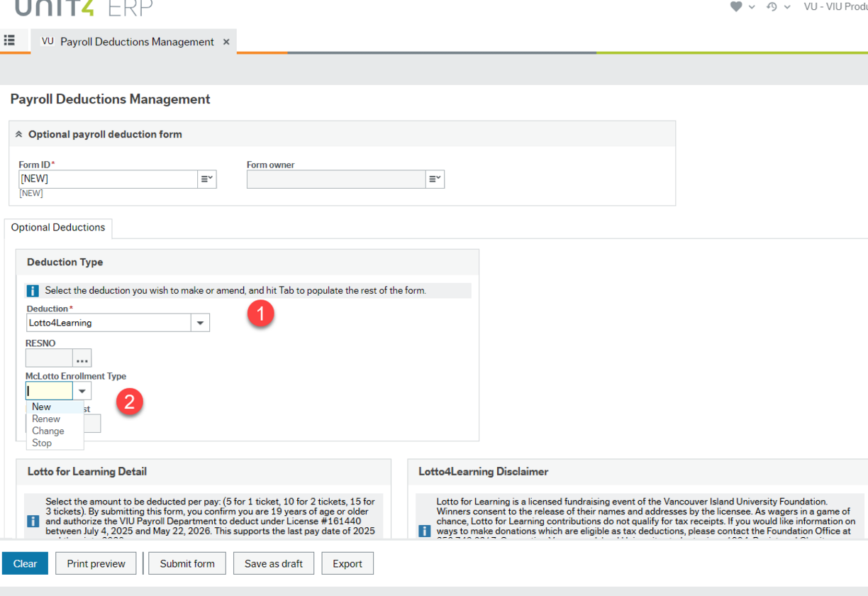Click the VU - VIU client label
Viewport: 868px width, 596px height.
pyautogui.click(x=835, y=6)
